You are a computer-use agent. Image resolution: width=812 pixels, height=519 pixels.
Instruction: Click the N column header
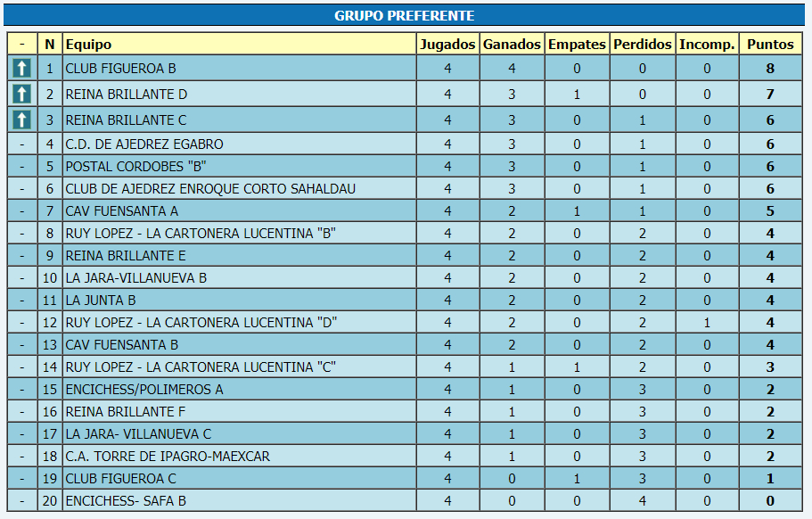pos(50,45)
